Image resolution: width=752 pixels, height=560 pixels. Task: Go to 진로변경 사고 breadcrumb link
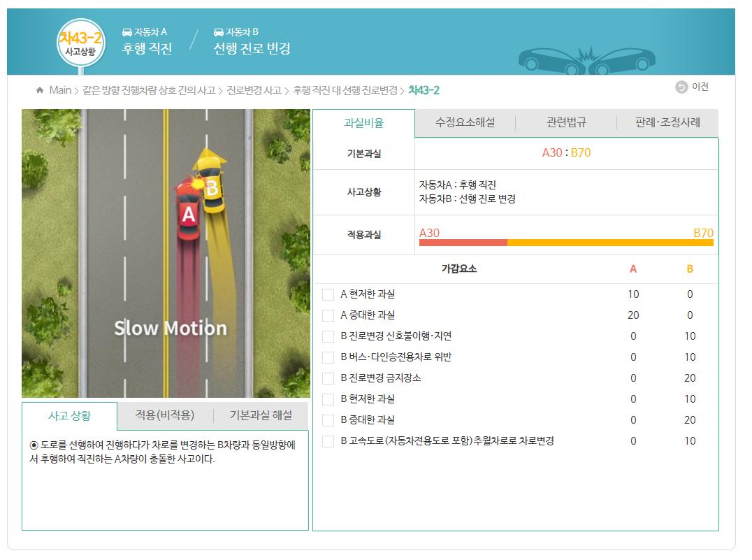pyautogui.click(x=254, y=90)
